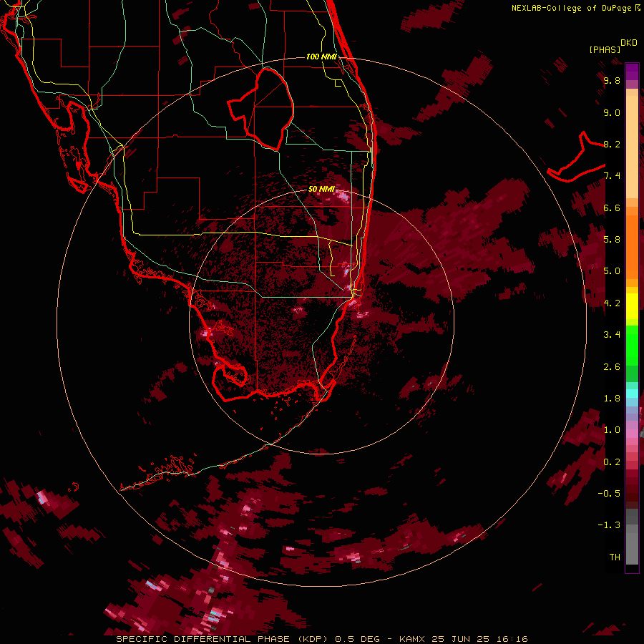Select the 1.8 legend value

(612, 399)
